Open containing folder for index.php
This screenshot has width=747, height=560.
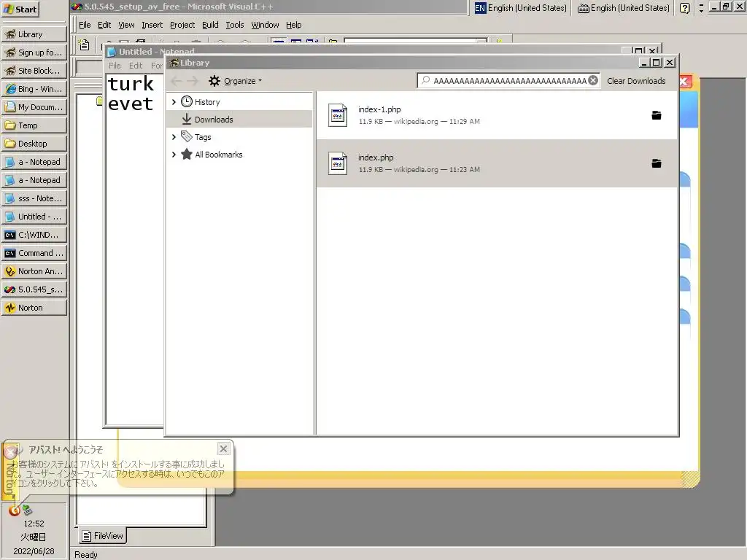[x=657, y=163]
